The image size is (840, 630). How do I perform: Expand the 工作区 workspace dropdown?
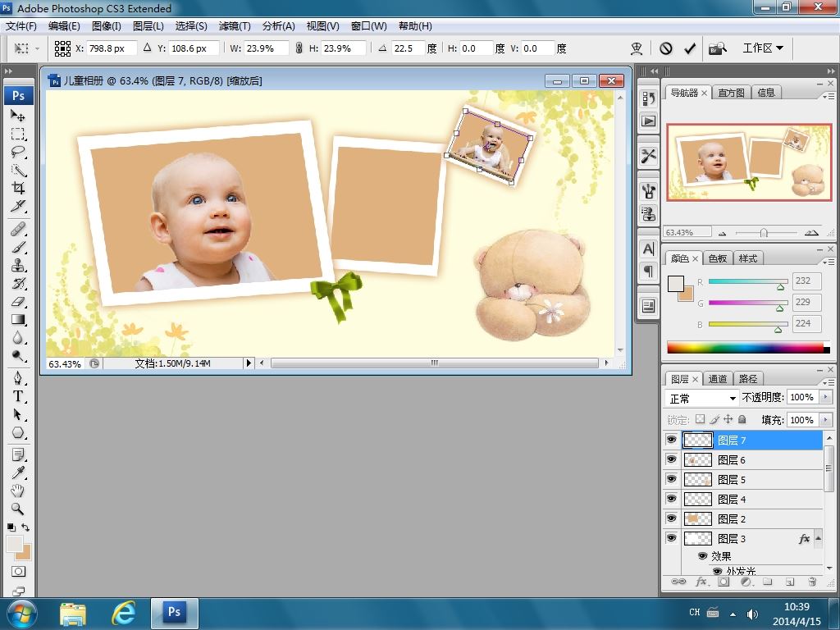[763, 48]
